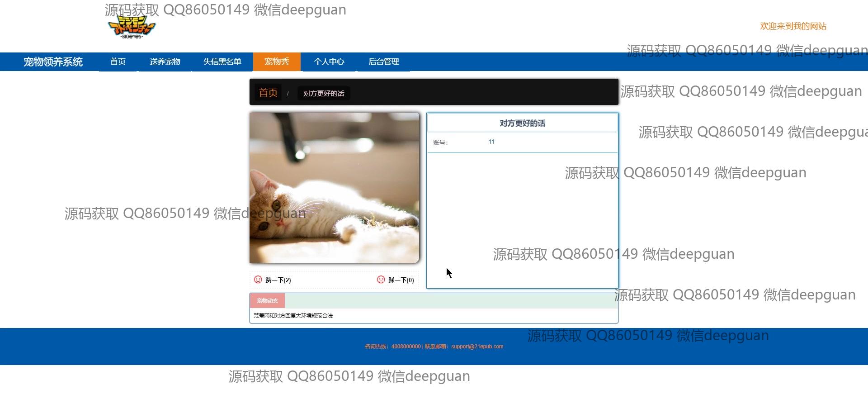Click the frown icon beside 踩一下

coord(381,280)
